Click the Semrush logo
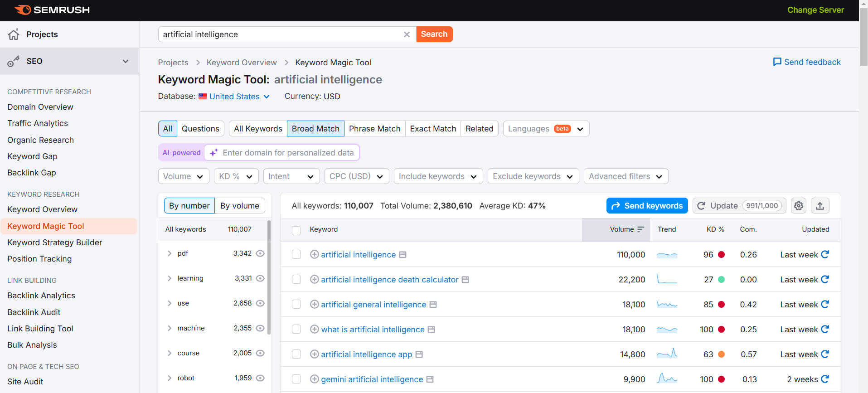This screenshot has height=393, width=868. coord(52,10)
